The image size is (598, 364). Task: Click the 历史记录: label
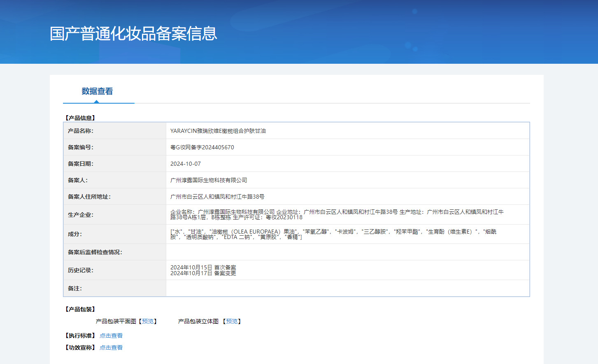click(81, 270)
